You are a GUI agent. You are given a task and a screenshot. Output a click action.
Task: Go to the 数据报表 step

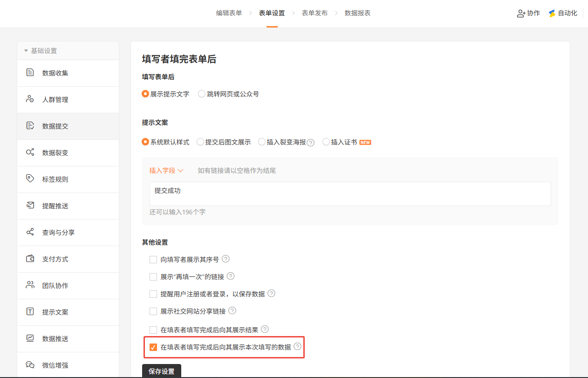[x=357, y=13]
